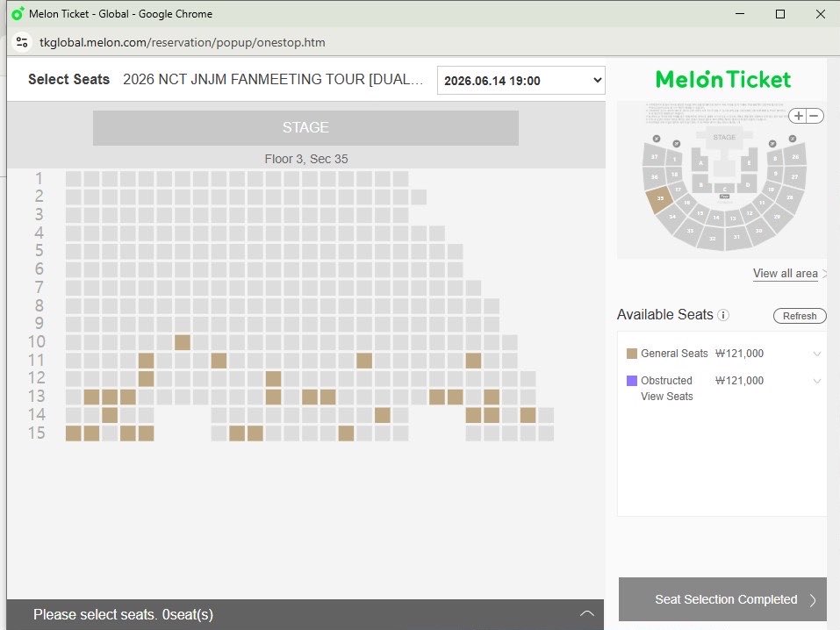
Task: Choose floor section D on mini map
Action: [x=748, y=184]
